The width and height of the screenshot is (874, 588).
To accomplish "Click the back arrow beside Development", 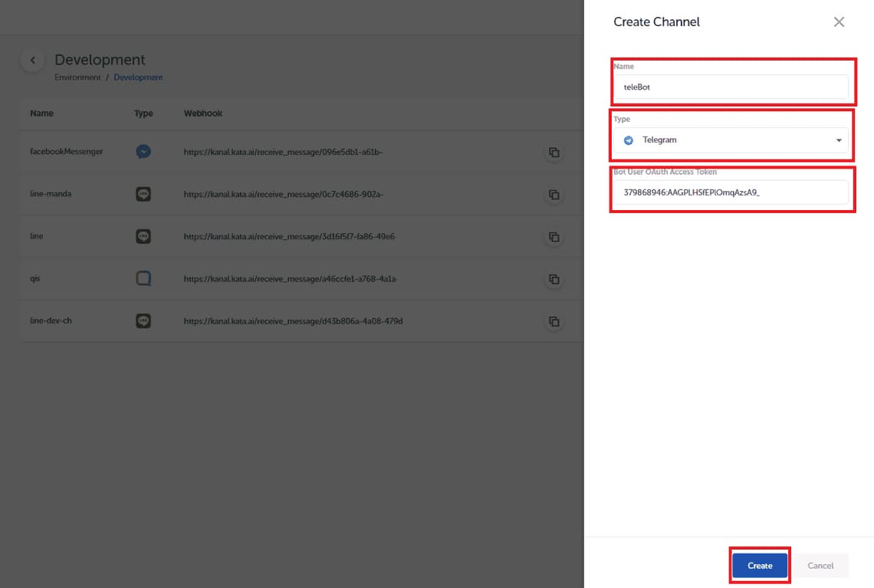I will [x=33, y=61].
